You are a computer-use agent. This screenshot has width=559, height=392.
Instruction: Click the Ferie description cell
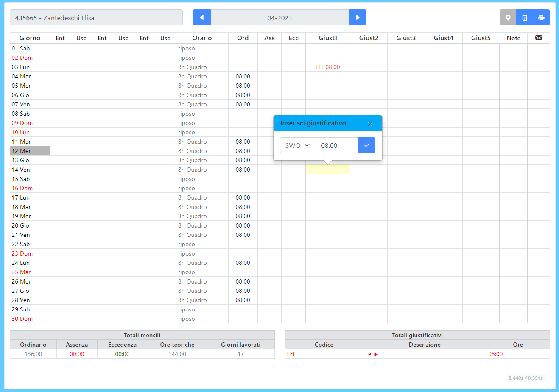[425, 354]
